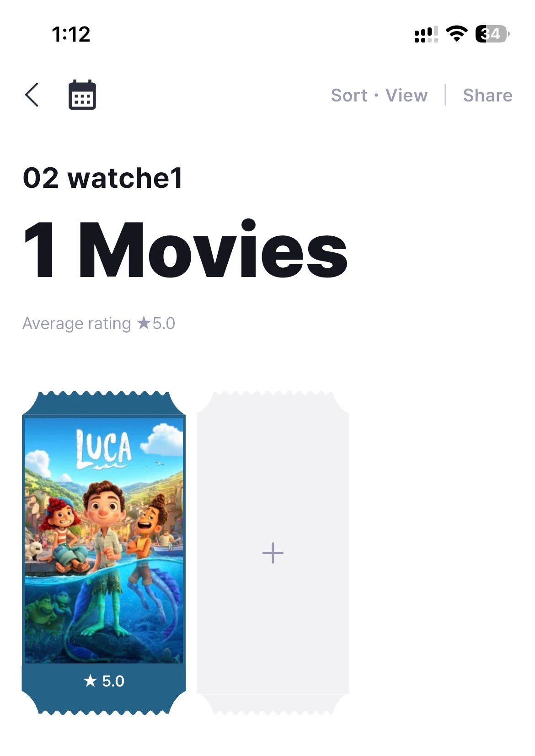Image resolution: width=535 pixels, height=756 pixels.
Task: Tap the Wi-Fi status icon
Action: click(456, 34)
